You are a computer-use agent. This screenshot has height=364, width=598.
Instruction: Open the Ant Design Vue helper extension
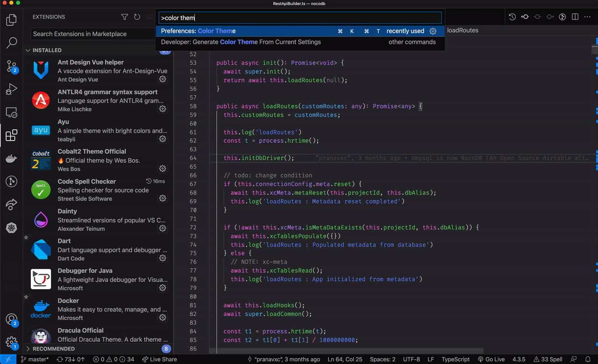(x=98, y=71)
